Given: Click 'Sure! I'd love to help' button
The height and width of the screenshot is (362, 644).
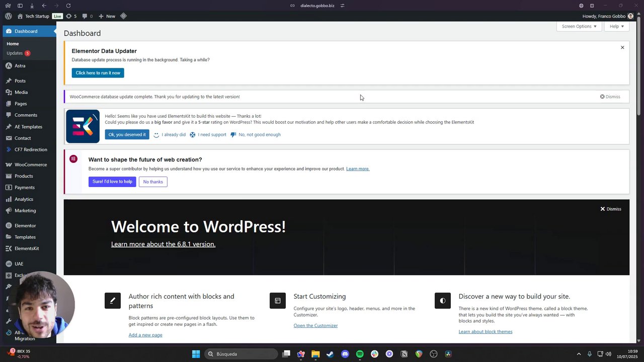Looking at the screenshot, I should point(112,182).
